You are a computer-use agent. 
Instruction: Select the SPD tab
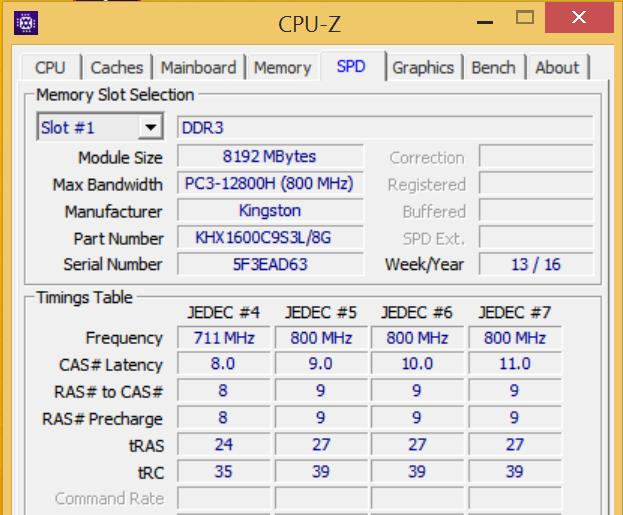pyautogui.click(x=351, y=66)
